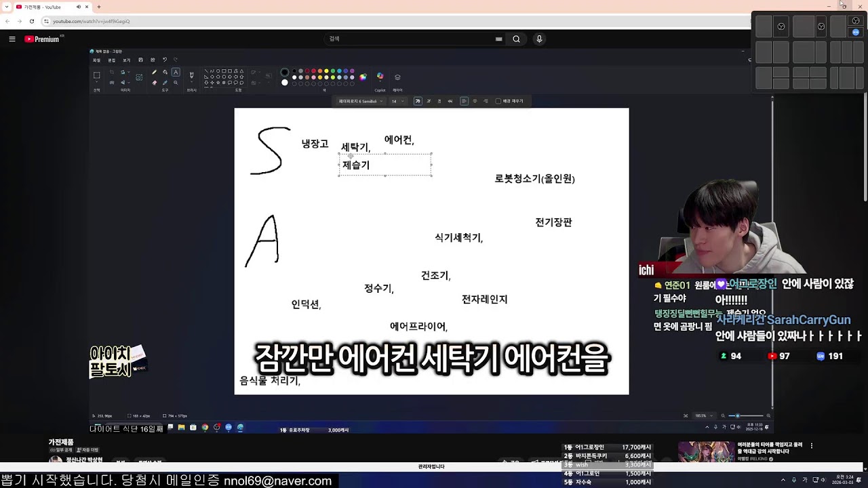
Task: Open the font size 14 dropdown
Action: click(398, 101)
